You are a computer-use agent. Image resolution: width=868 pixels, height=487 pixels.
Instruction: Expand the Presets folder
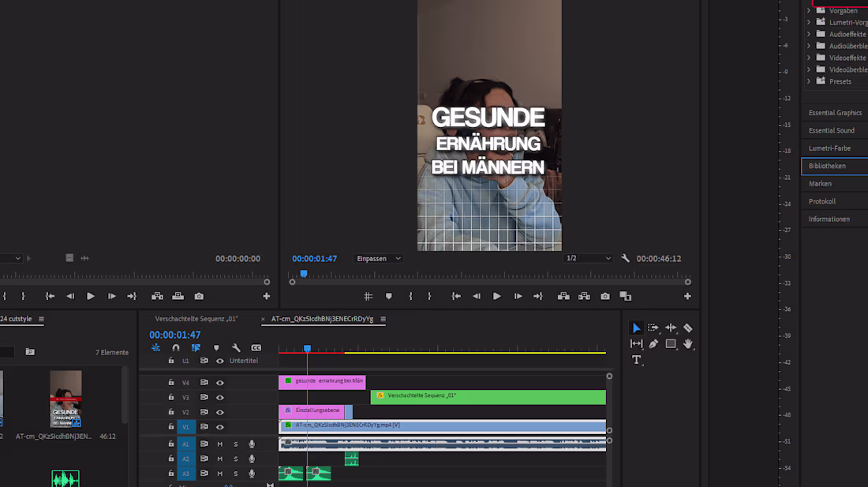point(809,81)
